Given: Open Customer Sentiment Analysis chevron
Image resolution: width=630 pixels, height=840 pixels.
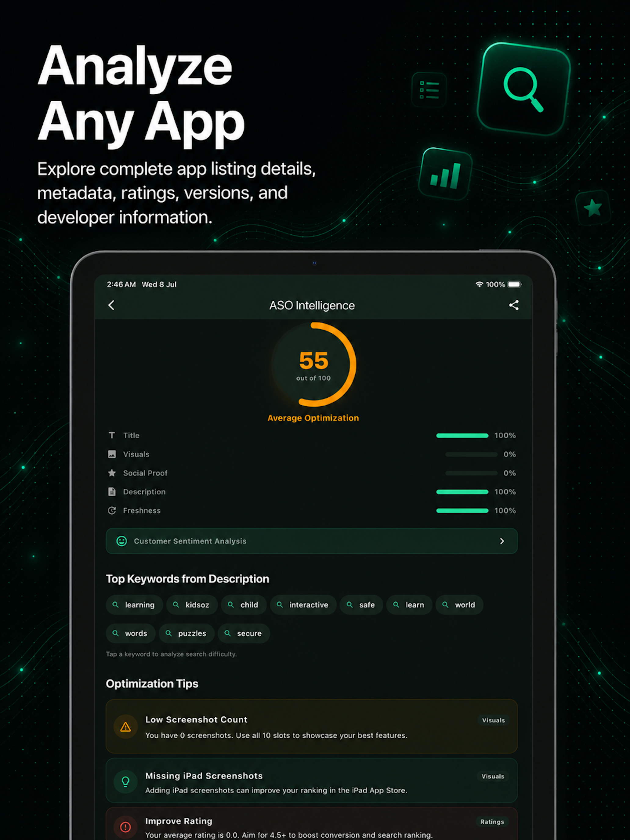Looking at the screenshot, I should pyautogui.click(x=502, y=541).
